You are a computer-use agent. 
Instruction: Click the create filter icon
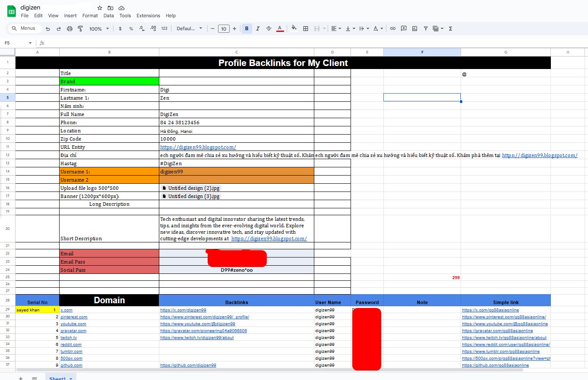pos(426,29)
